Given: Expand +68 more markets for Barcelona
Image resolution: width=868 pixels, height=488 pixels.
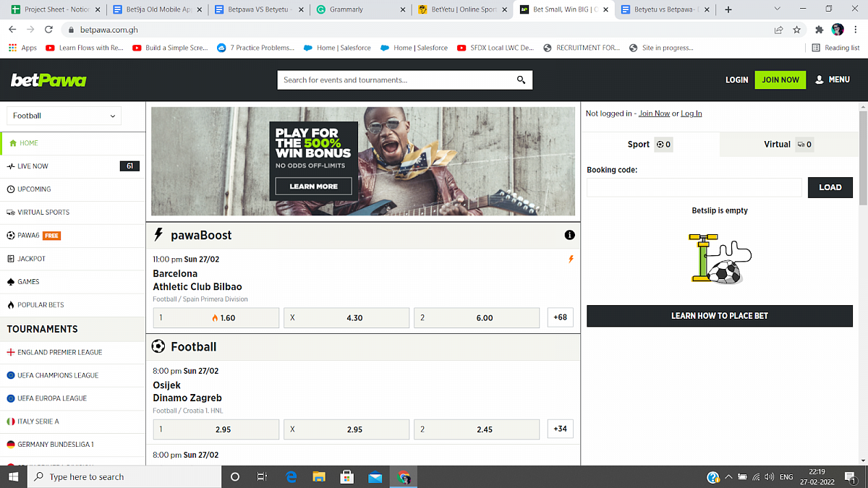Looking at the screenshot, I should point(560,317).
